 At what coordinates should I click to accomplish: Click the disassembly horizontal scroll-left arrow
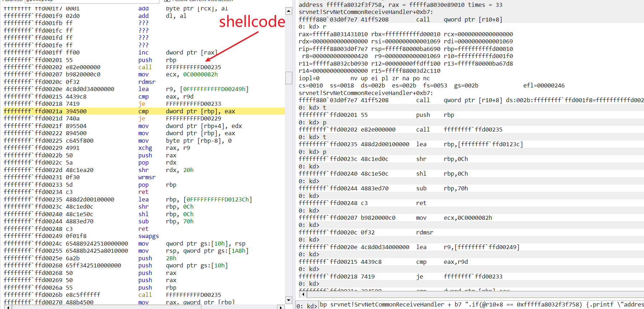click(x=6, y=307)
